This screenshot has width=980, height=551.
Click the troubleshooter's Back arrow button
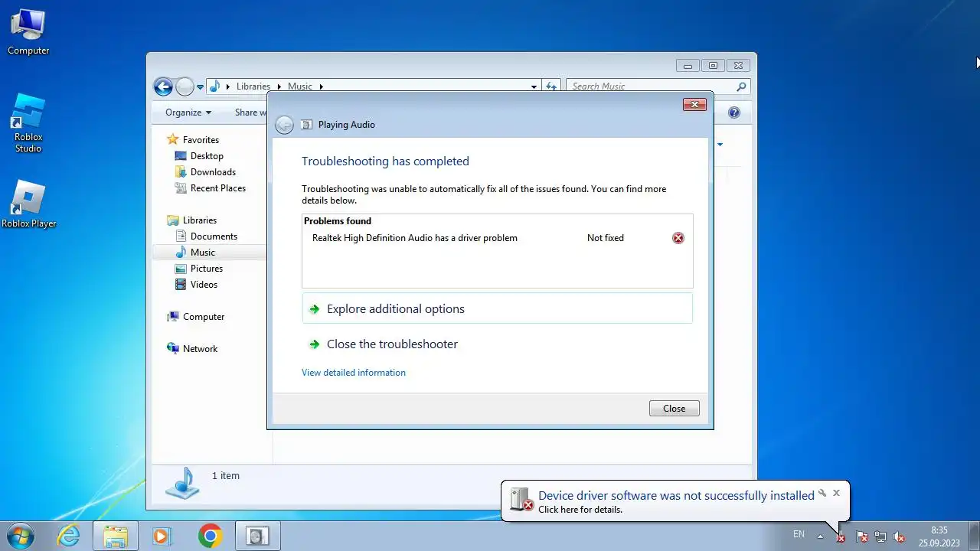coord(284,125)
